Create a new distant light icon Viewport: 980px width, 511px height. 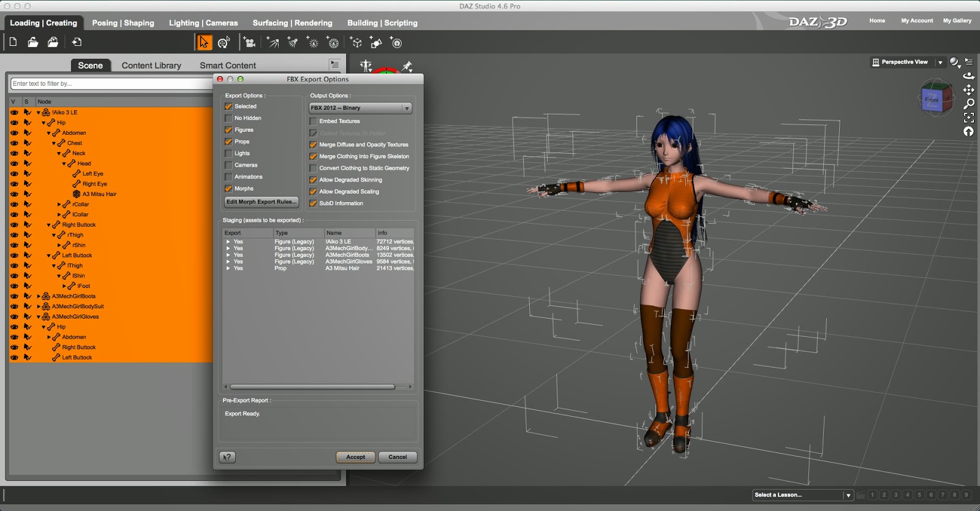(273, 42)
